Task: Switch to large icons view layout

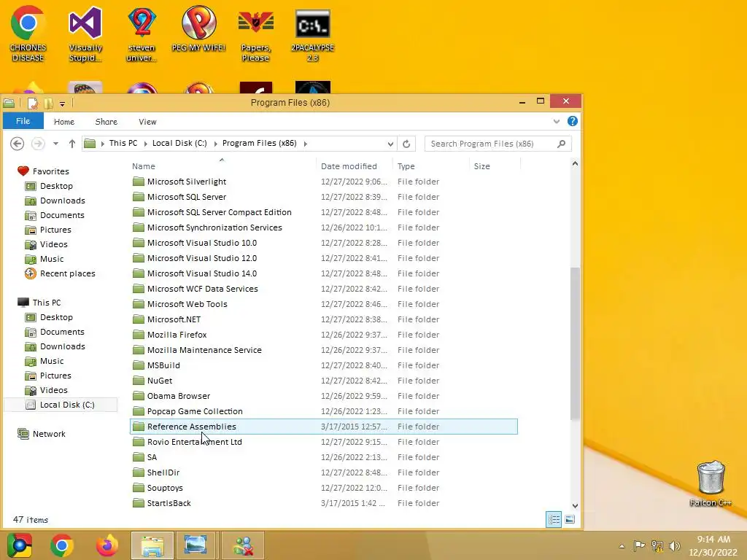Action: click(x=570, y=519)
